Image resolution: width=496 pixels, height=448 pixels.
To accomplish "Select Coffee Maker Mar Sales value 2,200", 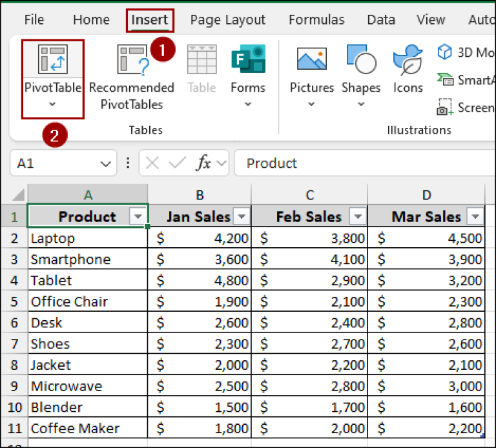I will click(x=426, y=428).
